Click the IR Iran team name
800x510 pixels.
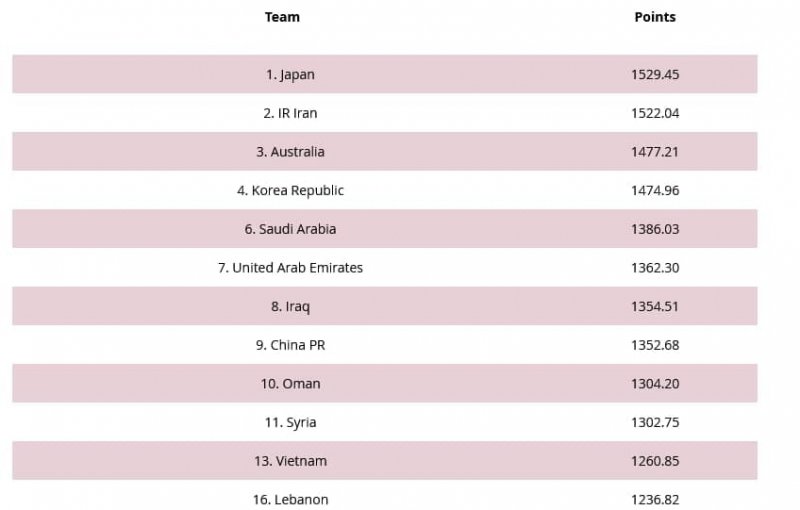tap(290, 113)
